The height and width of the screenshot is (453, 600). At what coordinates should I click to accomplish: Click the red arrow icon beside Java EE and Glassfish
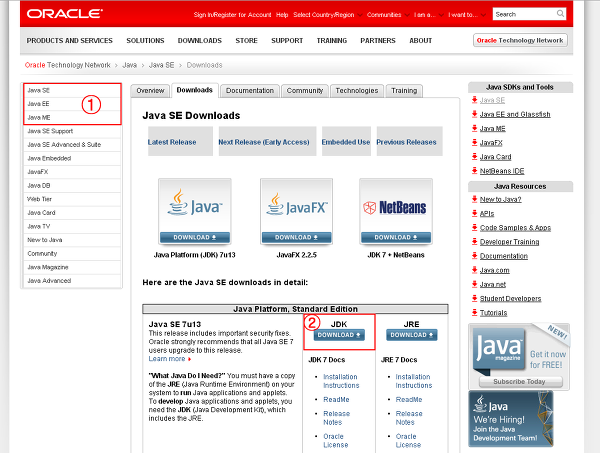474,114
